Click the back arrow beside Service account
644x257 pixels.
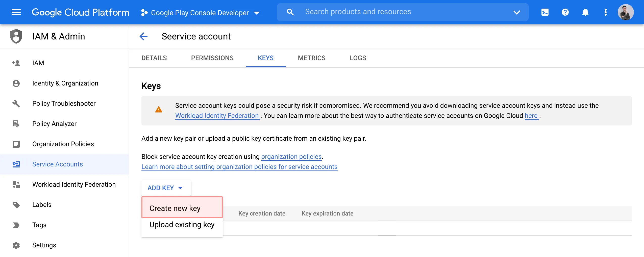tap(143, 36)
